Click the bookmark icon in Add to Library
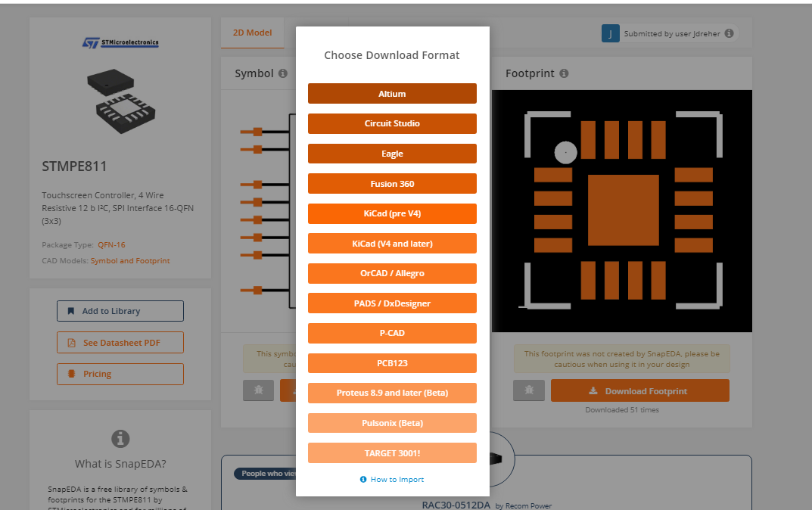Image resolution: width=812 pixels, height=510 pixels. [x=71, y=311]
